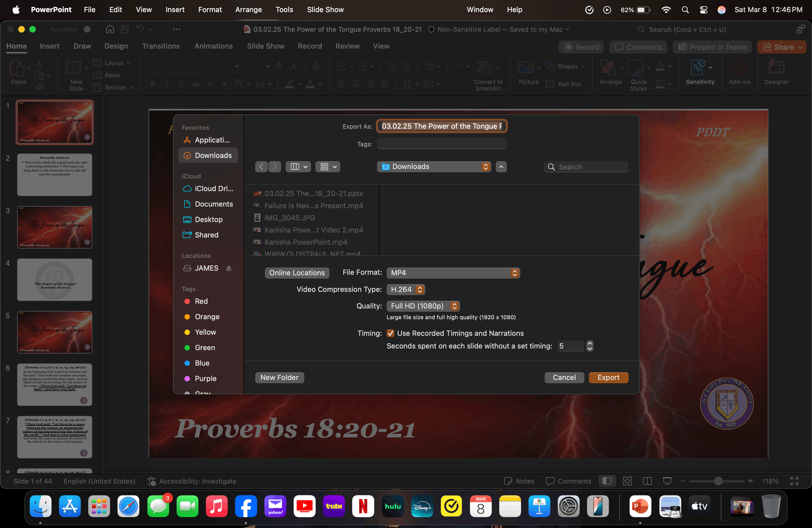
Task: Open the Quality Full HD dropdown
Action: pos(423,306)
